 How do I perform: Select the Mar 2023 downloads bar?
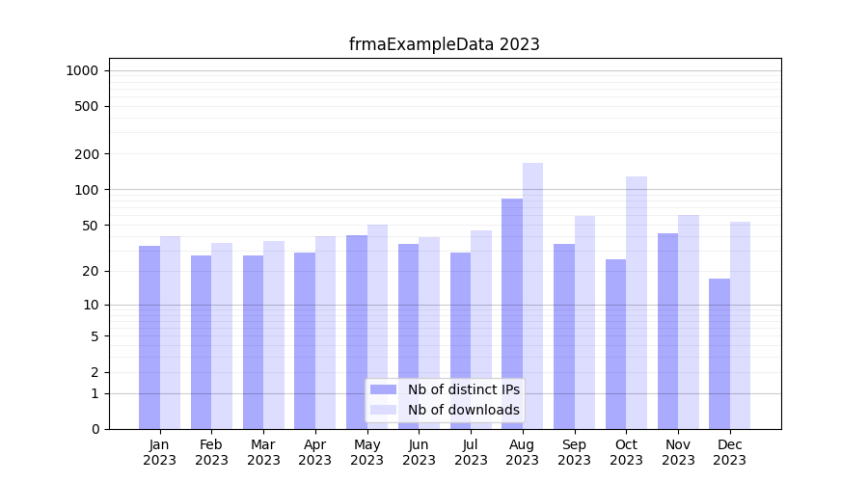coord(274,335)
